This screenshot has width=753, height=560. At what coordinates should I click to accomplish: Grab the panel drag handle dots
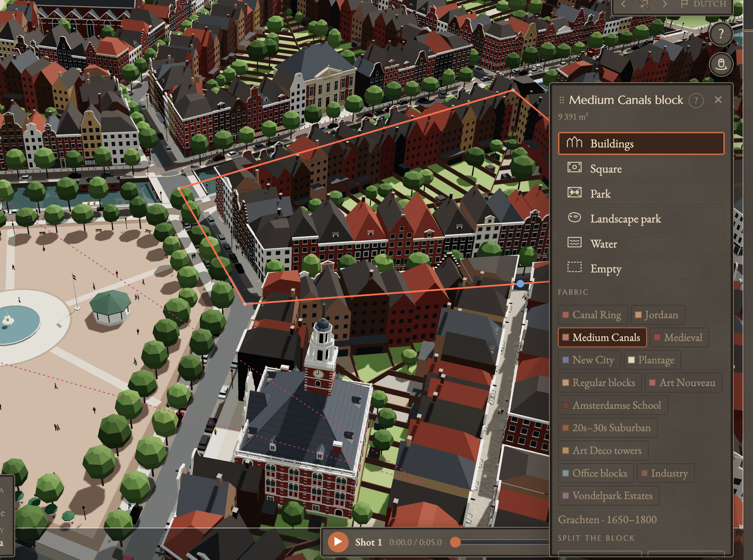pyautogui.click(x=562, y=100)
